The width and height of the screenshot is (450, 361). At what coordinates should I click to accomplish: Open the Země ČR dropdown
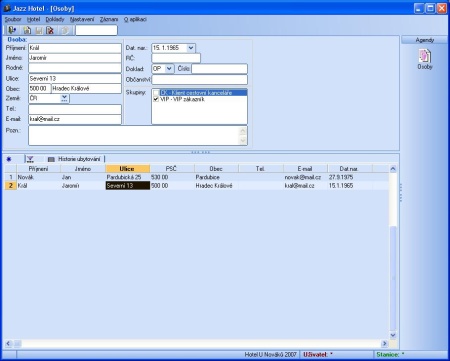pos(64,98)
